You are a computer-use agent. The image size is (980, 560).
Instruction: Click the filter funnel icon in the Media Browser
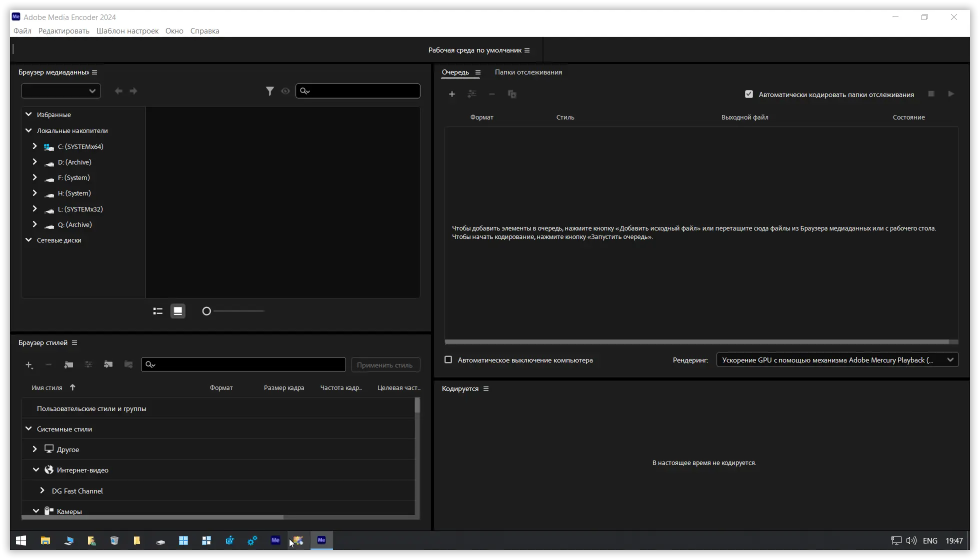coord(270,91)
